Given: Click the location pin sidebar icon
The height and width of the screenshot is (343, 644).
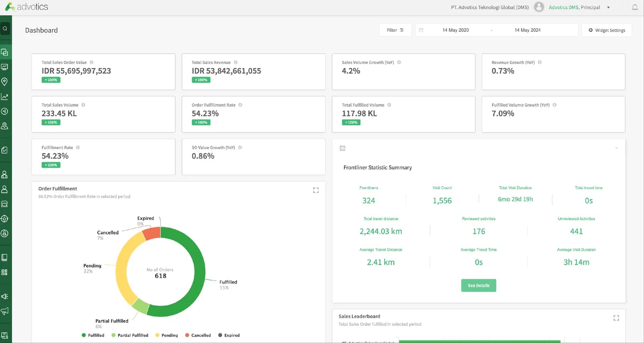Looking at the screenshot, I should pos(4,82).
